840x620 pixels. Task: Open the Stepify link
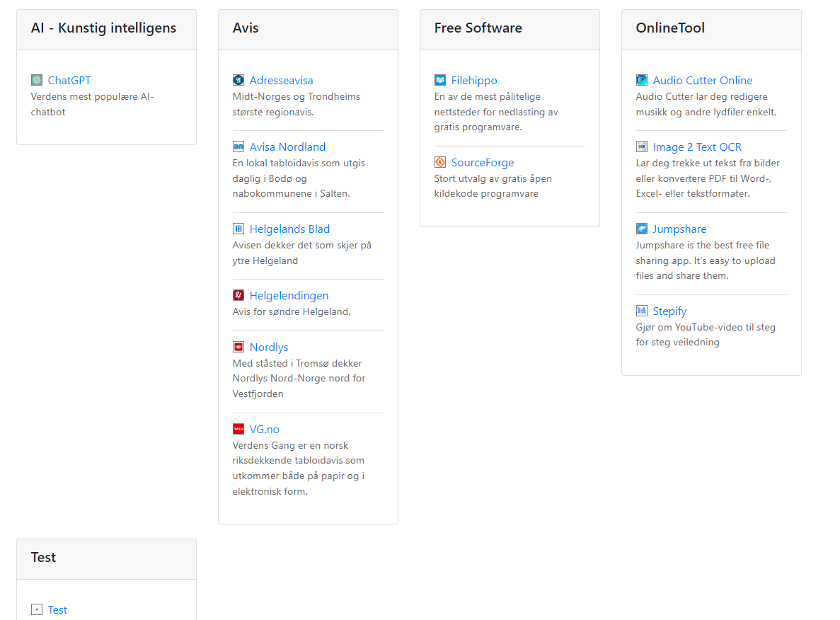(x=669, y=311)
